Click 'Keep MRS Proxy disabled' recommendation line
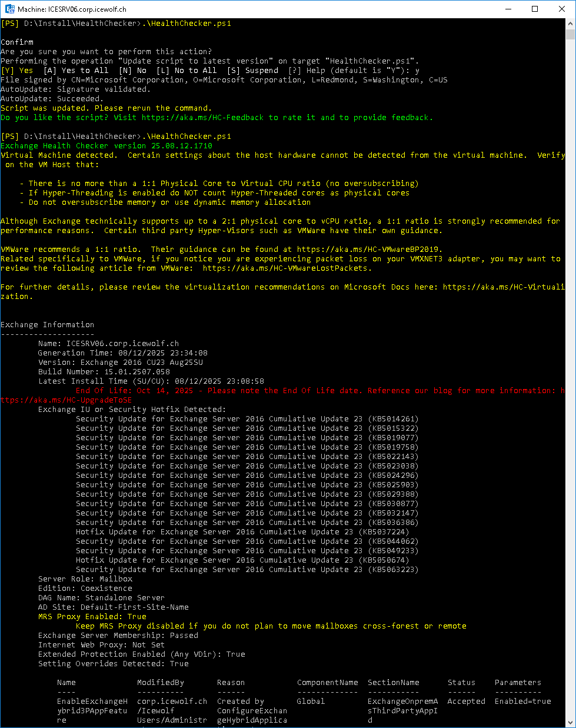 [x=271, y=626]
